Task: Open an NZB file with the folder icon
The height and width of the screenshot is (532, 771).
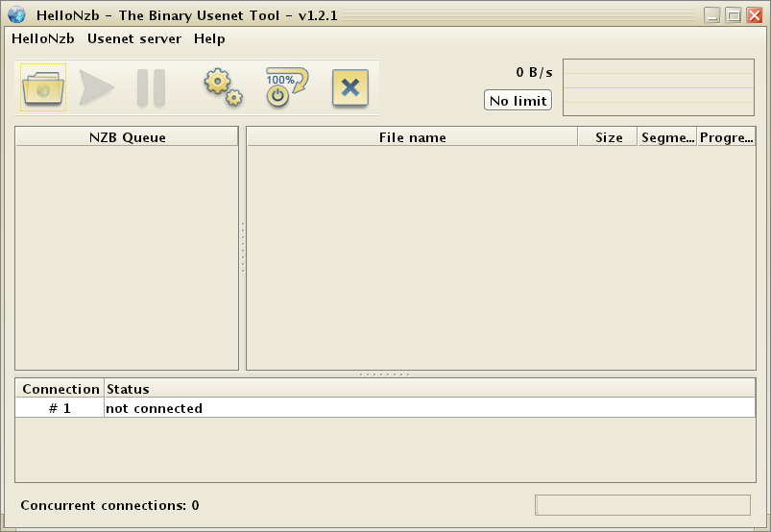Action: click(43, 87)
